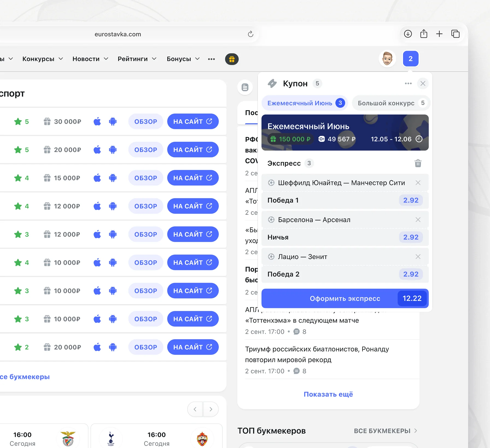Click the Android icon in 30 000₽ row
The image size is (490, 448).
pos(113,121)
